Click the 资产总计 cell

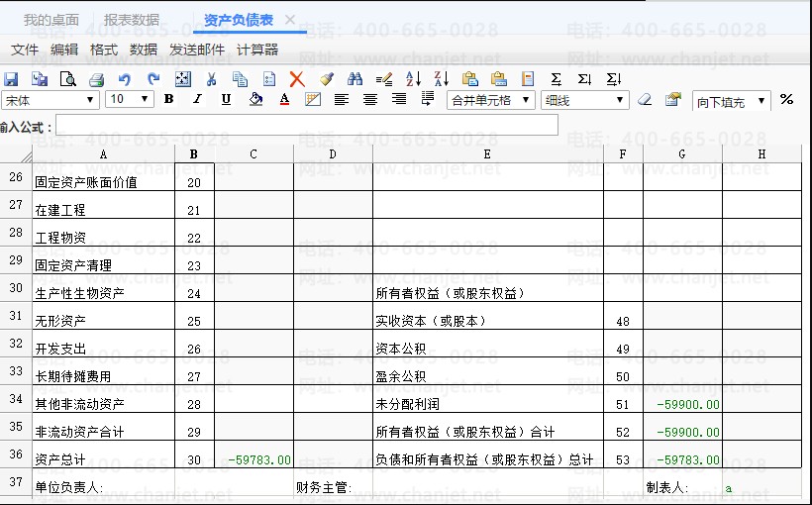point(104,454)
